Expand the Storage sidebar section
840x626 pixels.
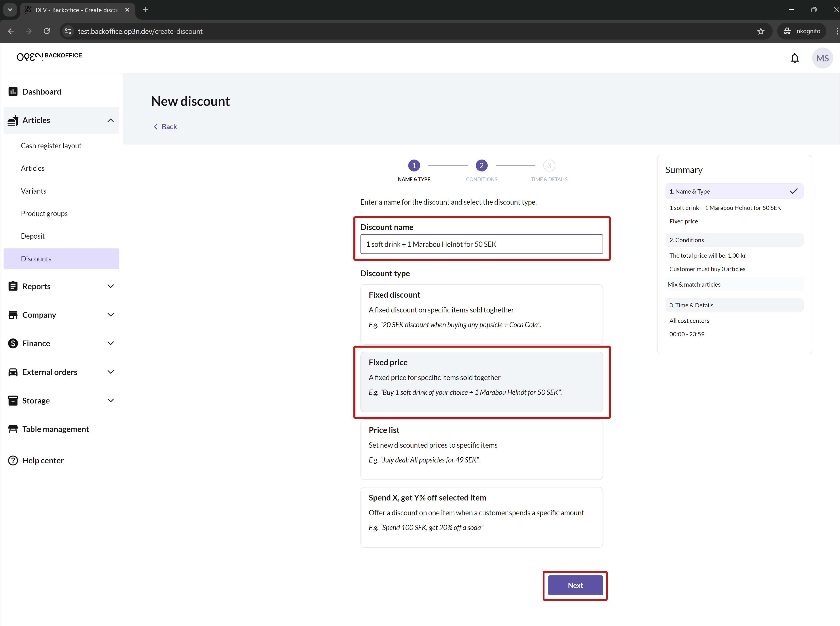click(x=111, y=401)
